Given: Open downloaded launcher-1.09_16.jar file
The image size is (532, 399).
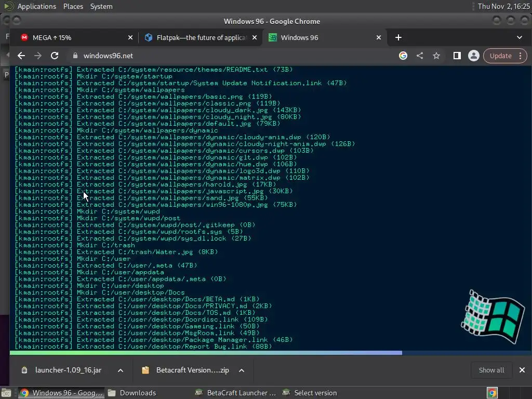Looking at the screenshot, I should [68, 370].
